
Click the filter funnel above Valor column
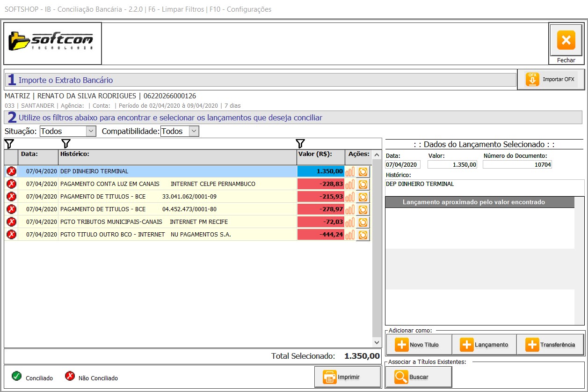point(300,143)
